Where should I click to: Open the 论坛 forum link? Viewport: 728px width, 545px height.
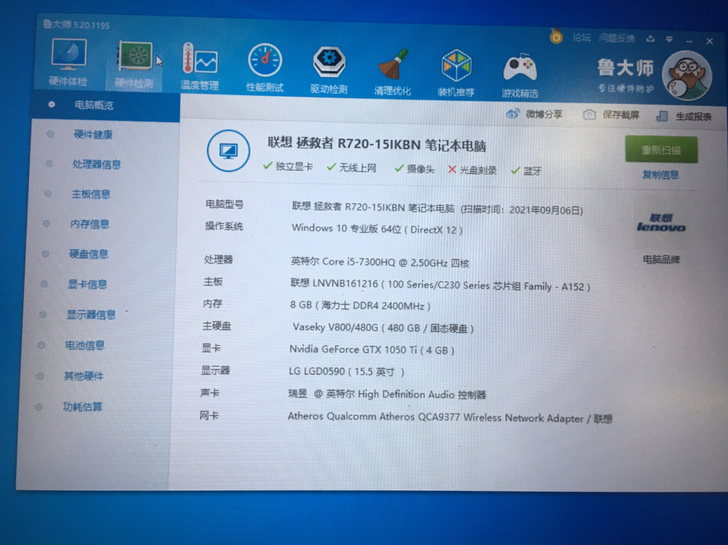581,37
